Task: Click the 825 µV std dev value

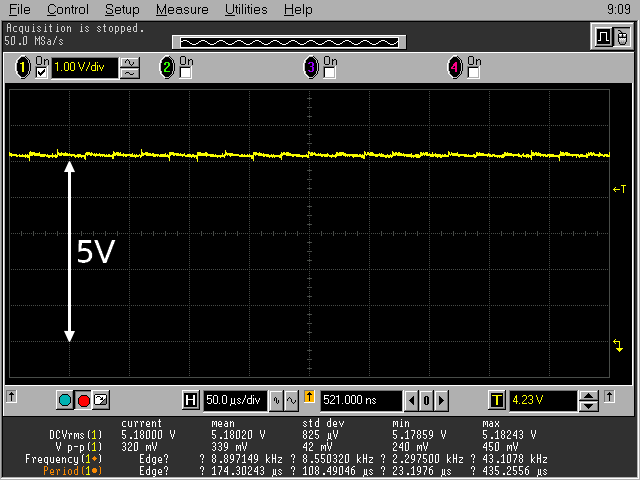Action: pos(320,435)
